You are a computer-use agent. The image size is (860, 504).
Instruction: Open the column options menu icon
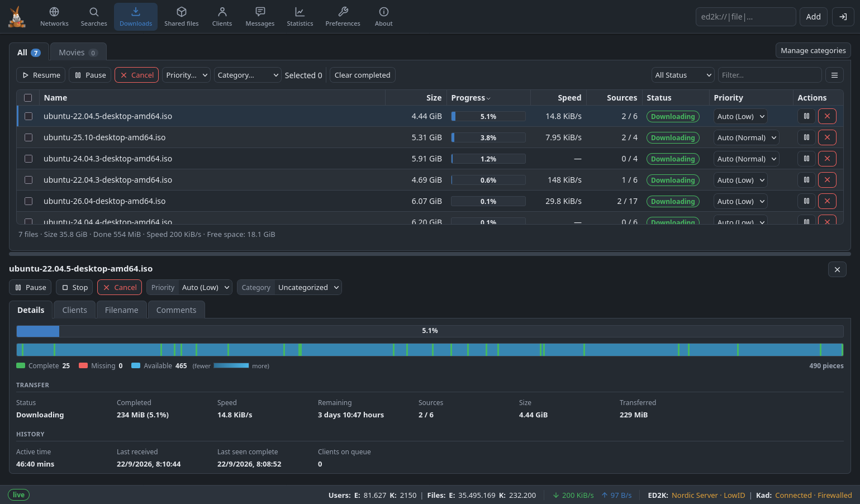(834, 75)
